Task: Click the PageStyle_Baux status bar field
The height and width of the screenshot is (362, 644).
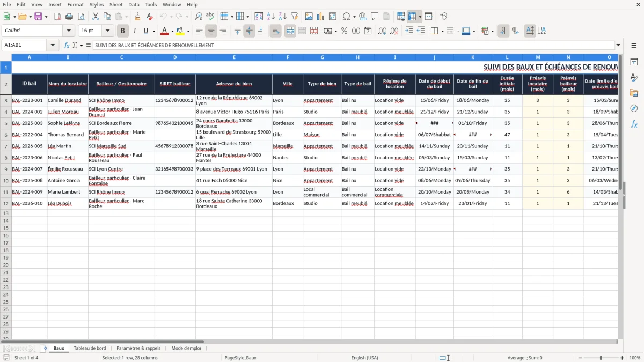Action: point(240,358)
